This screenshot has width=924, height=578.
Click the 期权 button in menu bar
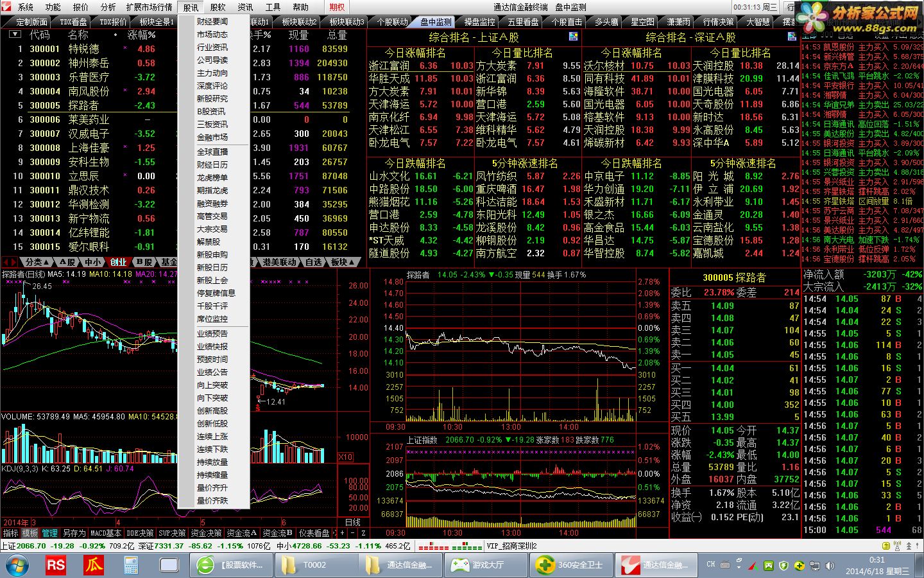(x=337, y=7)
